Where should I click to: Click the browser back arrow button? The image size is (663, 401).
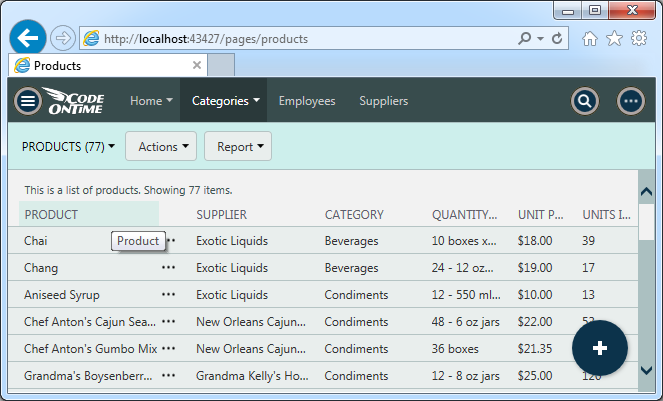[29, 38]
